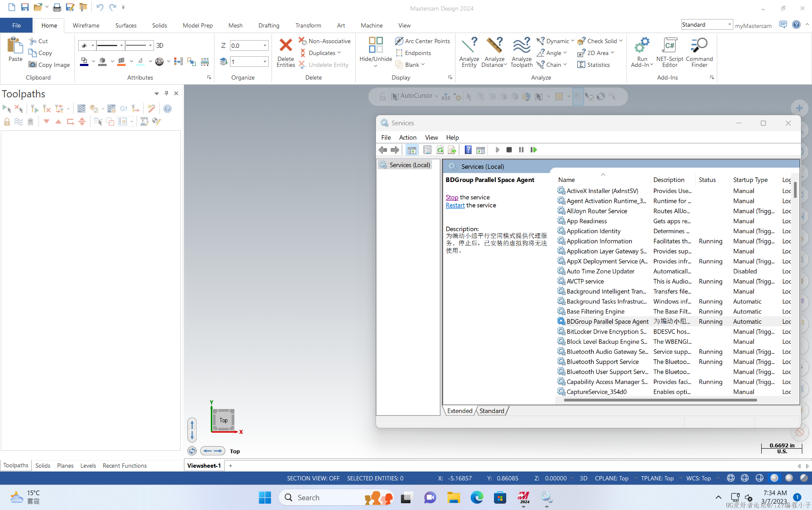Click the solid color swatch
The image size is (812, 510).
click(x=102, y=62)
